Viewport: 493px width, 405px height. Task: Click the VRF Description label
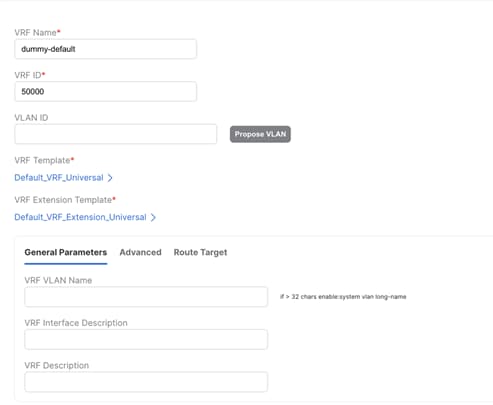[57, 365]
